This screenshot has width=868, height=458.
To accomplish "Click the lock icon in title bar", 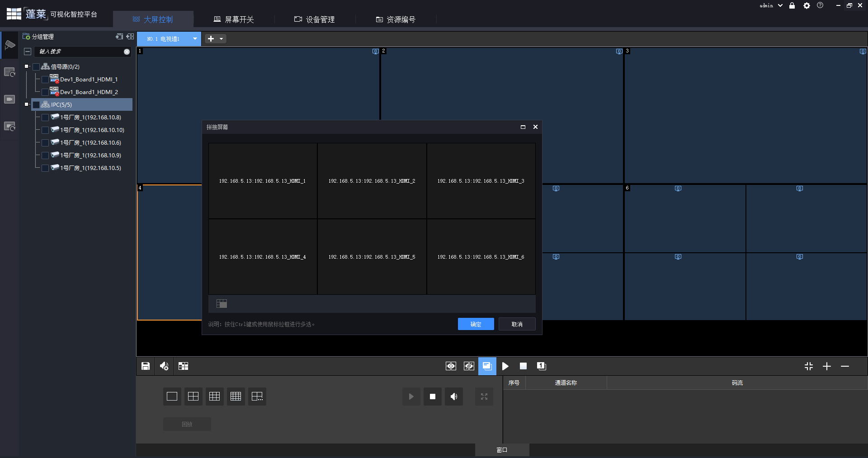I will [x=792, y=5].
